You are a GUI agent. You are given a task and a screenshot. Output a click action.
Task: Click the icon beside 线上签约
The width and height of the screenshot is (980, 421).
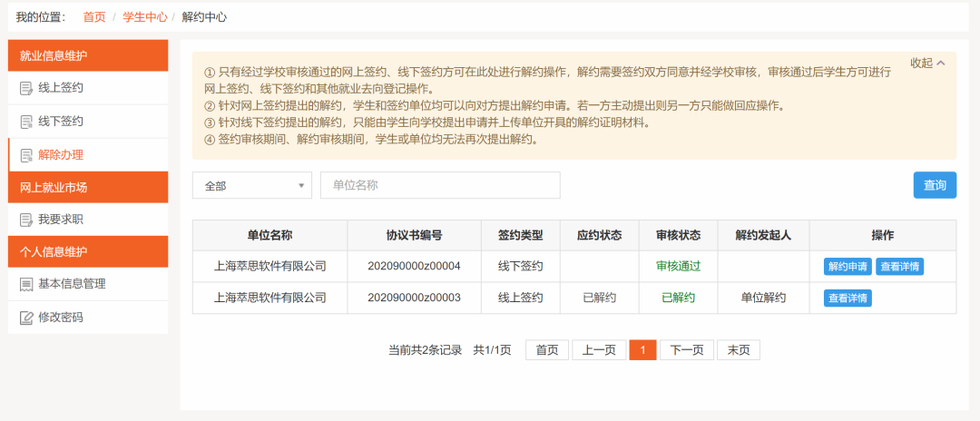26,89
